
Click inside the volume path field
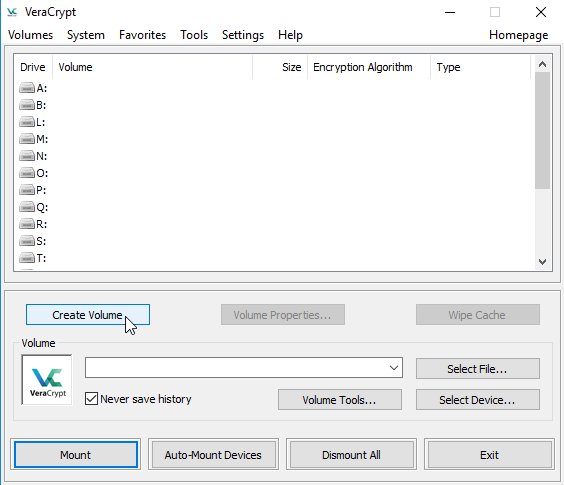click(236, 368)
